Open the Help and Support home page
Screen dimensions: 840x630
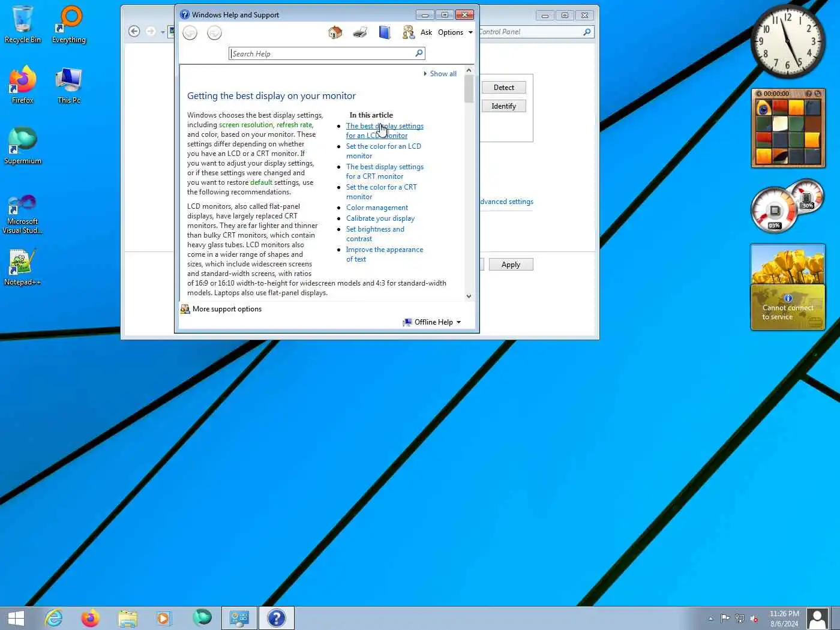point(335,32)
